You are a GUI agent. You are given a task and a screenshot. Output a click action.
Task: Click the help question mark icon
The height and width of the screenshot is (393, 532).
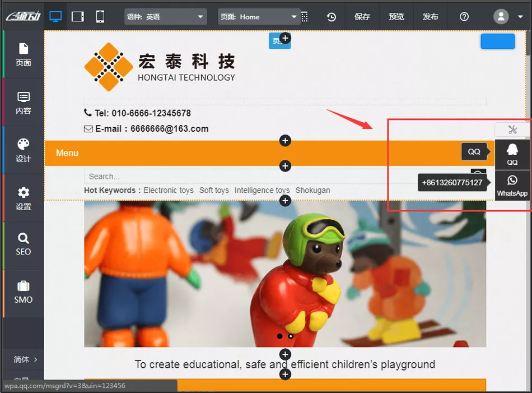(464, 17)
